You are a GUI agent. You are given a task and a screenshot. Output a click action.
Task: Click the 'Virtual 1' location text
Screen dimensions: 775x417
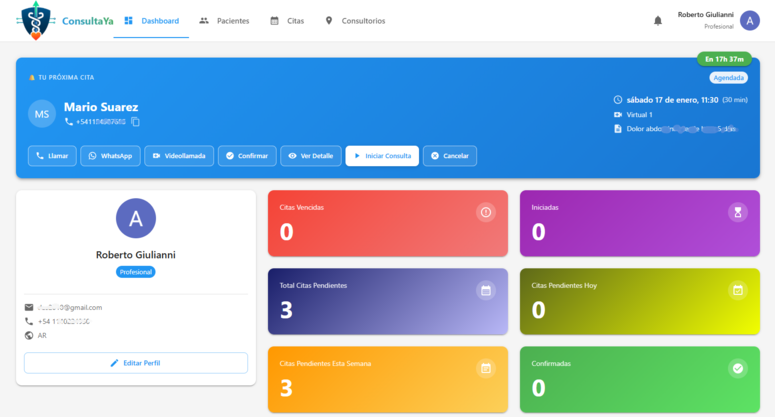pos(640,115)
